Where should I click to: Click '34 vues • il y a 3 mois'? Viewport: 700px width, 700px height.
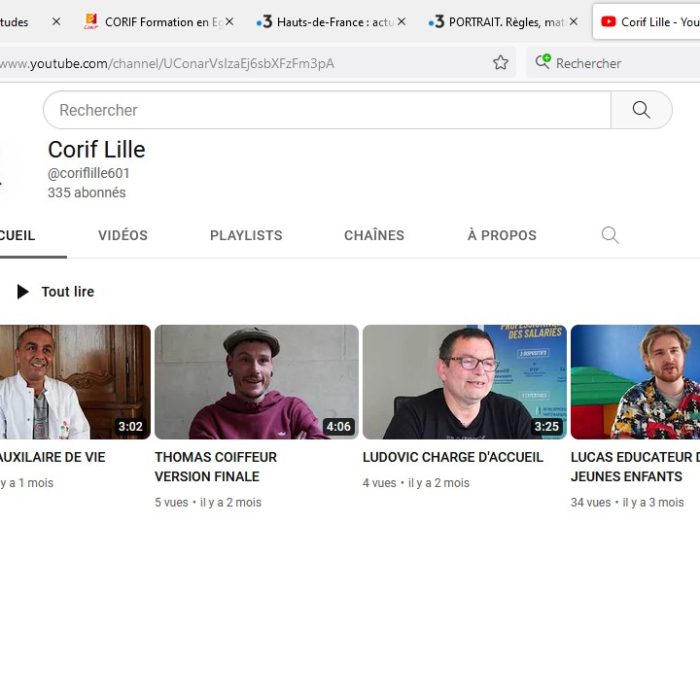[627, 502]
